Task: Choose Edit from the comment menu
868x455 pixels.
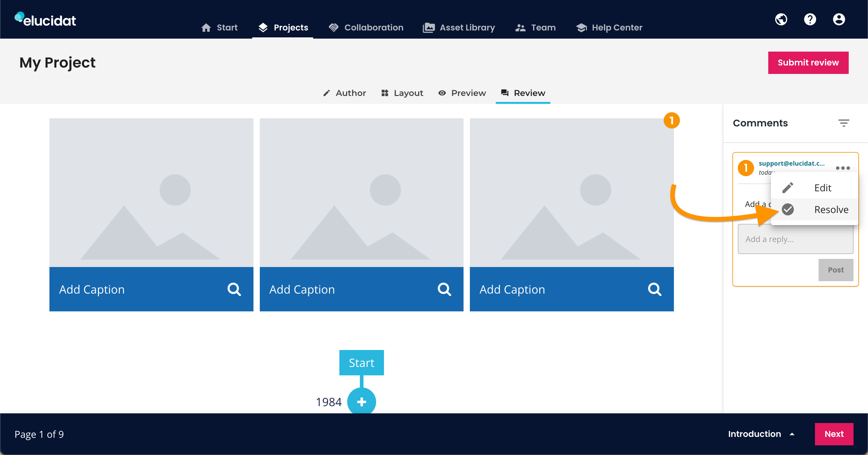Action: click(814, 188)
